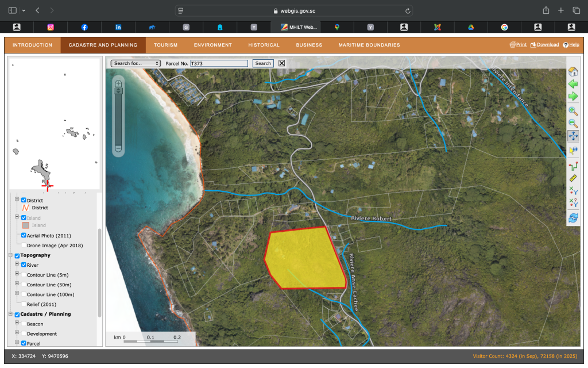Activate the pan map tool
Image resolution: width=588 pixels, height=368 pixels.
(572, 136)
